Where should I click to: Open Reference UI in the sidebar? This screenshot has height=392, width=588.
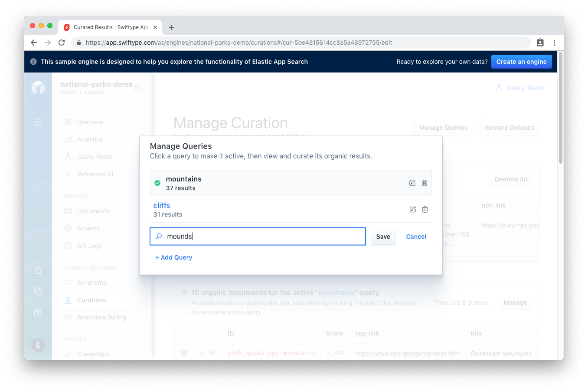(x=95, y=174)
